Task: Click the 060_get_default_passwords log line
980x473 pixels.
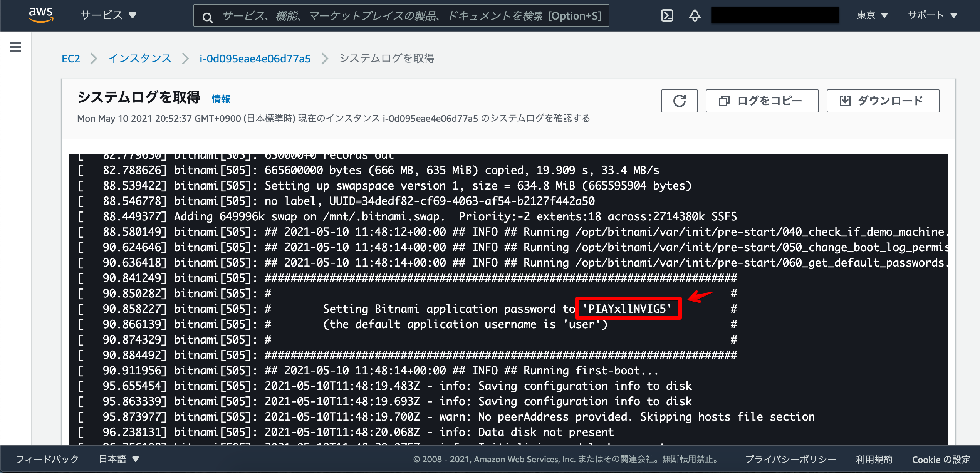Action: pyautogui.click(x=512, y=263)
